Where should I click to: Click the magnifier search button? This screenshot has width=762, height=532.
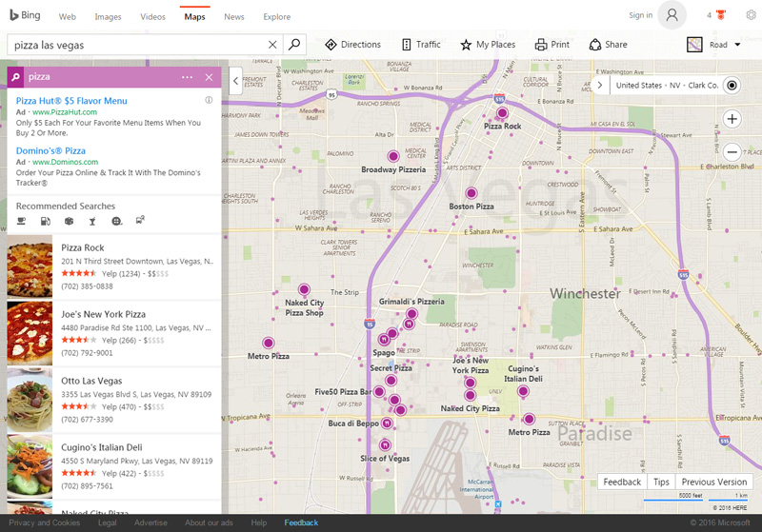294,45
